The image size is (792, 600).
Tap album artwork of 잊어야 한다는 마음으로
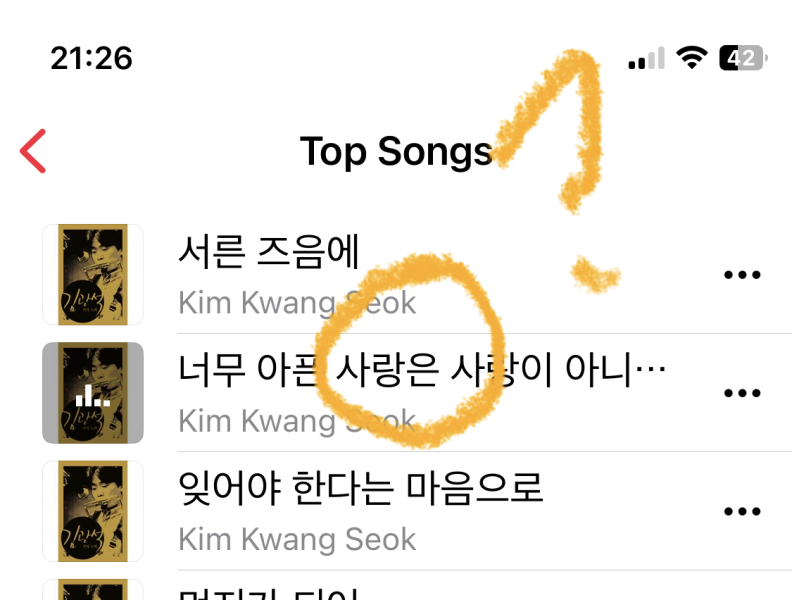pyautogui.click(x=93, y=511)
